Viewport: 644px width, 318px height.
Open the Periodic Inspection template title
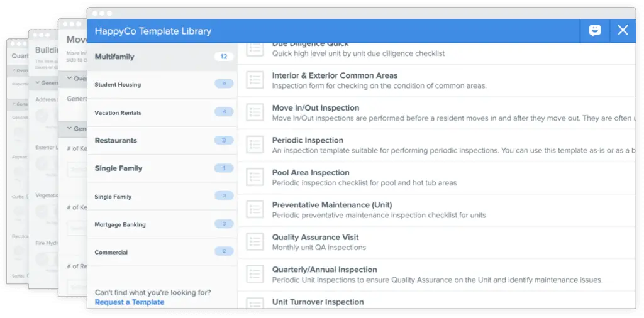pyautogui.click(x=308, y=140)
